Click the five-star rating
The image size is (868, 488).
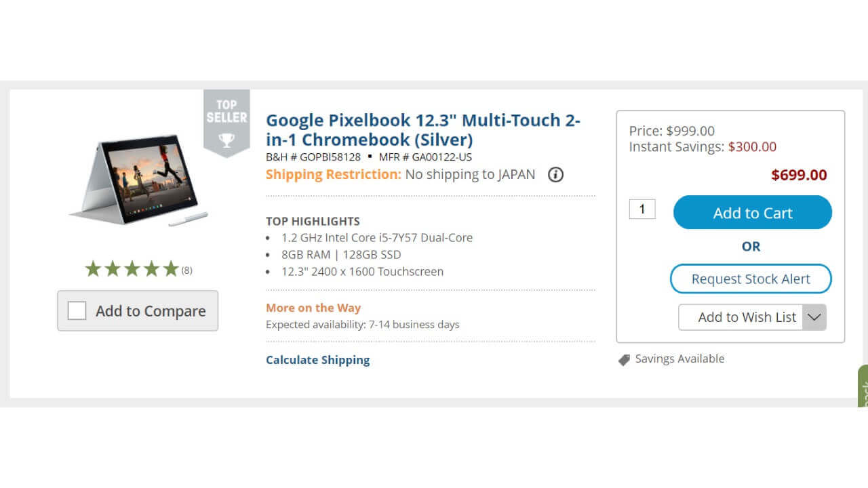(132, 270)
